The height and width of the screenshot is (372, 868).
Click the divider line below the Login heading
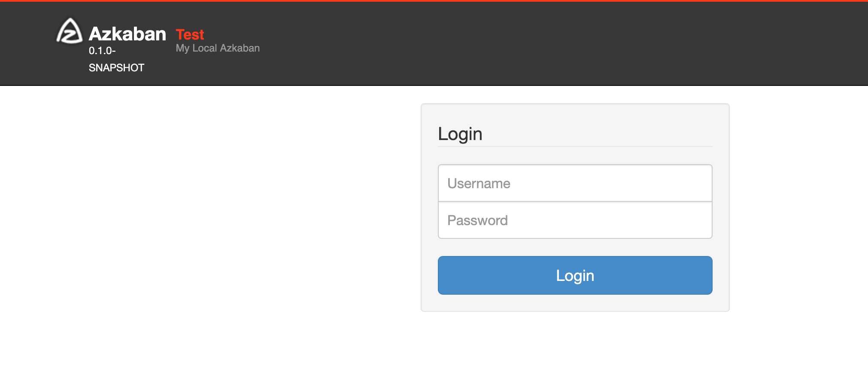(x=575, y=146)
